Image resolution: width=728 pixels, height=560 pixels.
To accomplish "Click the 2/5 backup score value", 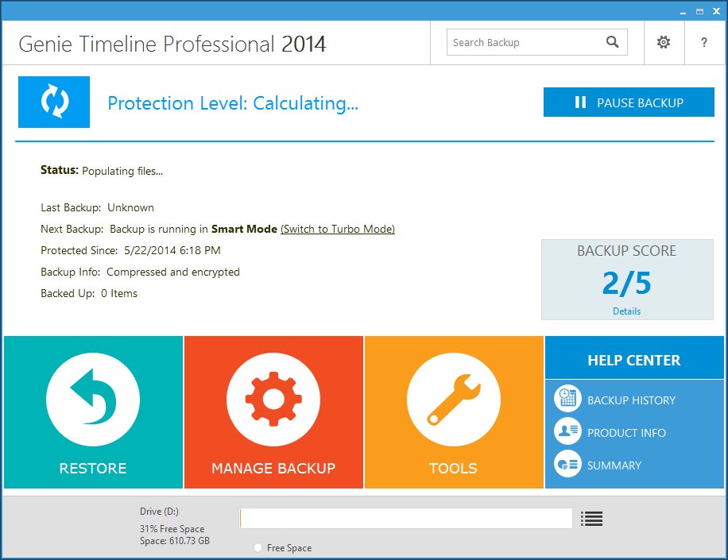I will pyautogui.click(x=627, y=283).
